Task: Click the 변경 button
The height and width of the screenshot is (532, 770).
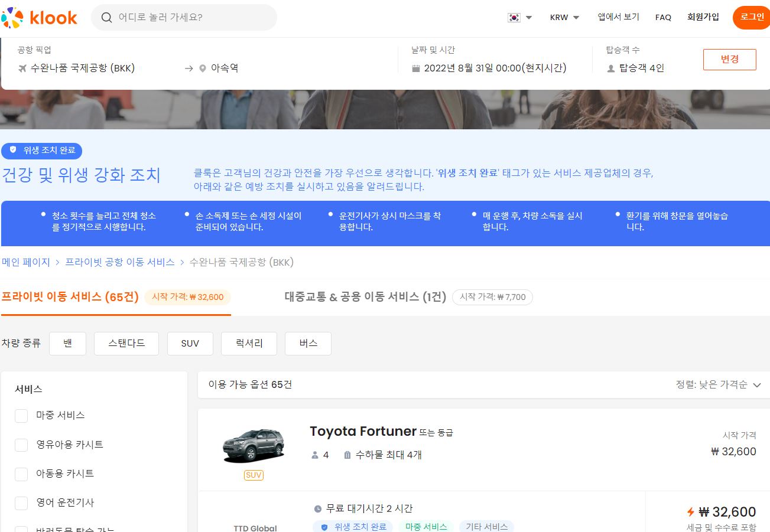Action: tap(730, 60)
